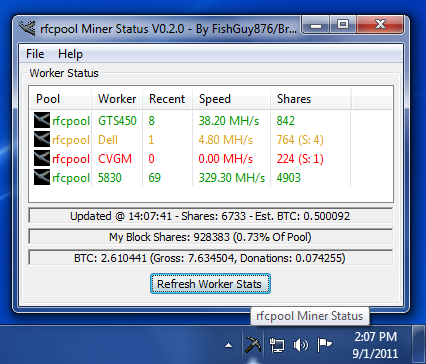Open the taskbar clock showing 2:07 PM
This screenshot has width=426, height=364.
click(x=375, y=345)
